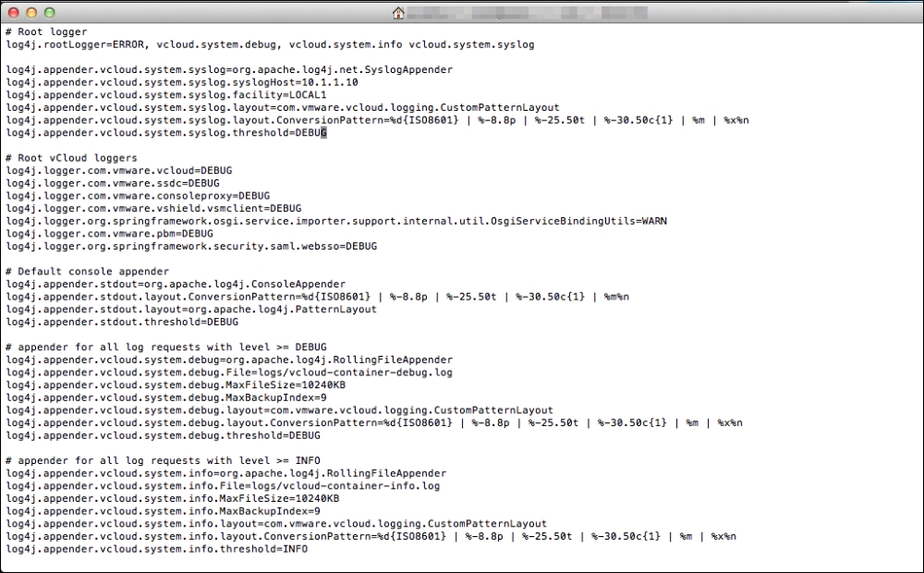Click the "system.info=org.apache.log4j.RollingFileAppender" line
This screenshot has width=924, height=573.
coord(226,473)
